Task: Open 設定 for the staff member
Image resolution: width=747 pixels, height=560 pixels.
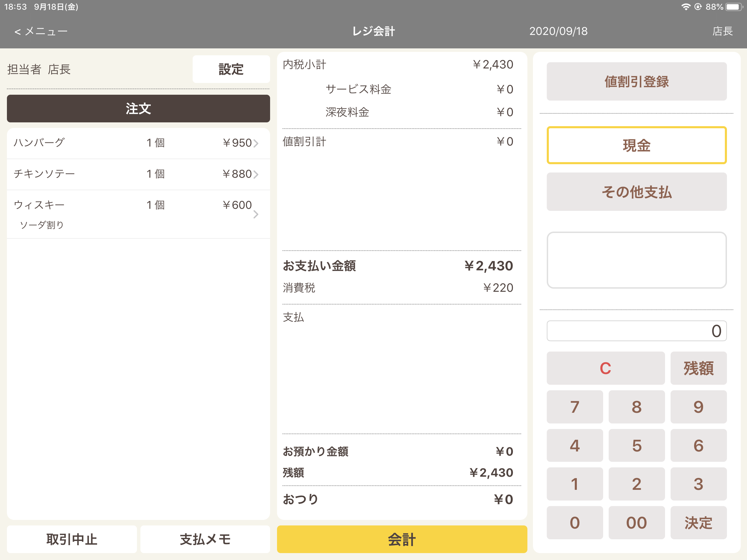Action: pos(231,69)
